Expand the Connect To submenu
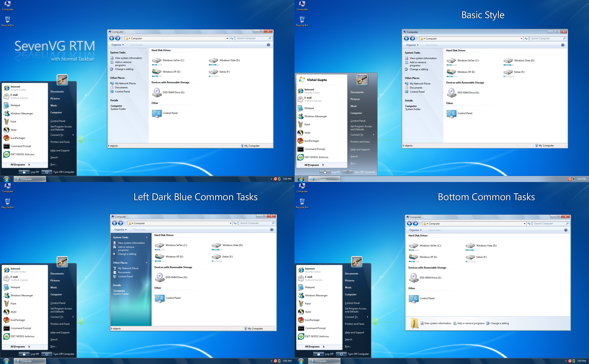This screenshot has width=589, height=364. [57, 135]
